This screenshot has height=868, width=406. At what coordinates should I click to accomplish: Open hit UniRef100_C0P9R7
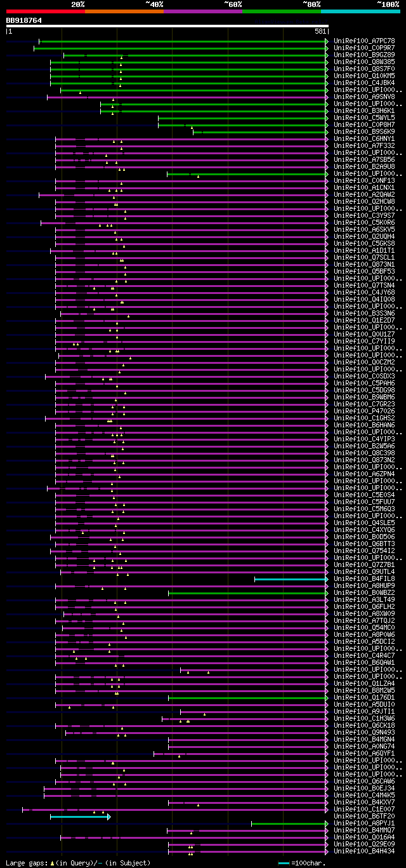[364, 48]
